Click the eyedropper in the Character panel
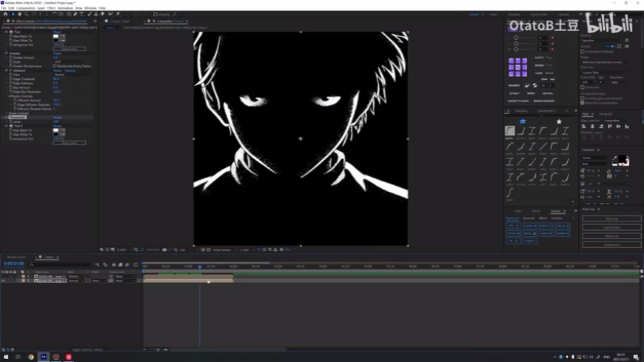 [x=615, y=158]
